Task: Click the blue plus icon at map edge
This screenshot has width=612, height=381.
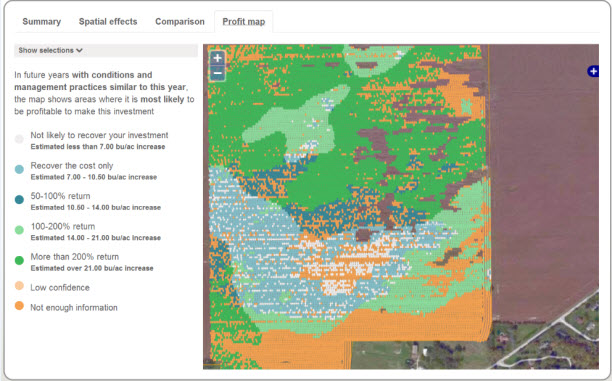Action: tap(593, 71)
